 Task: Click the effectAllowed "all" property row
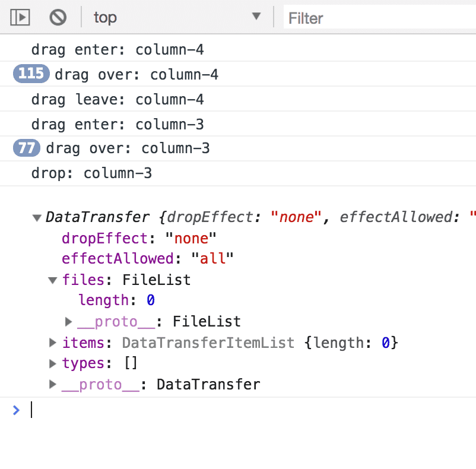148,258
